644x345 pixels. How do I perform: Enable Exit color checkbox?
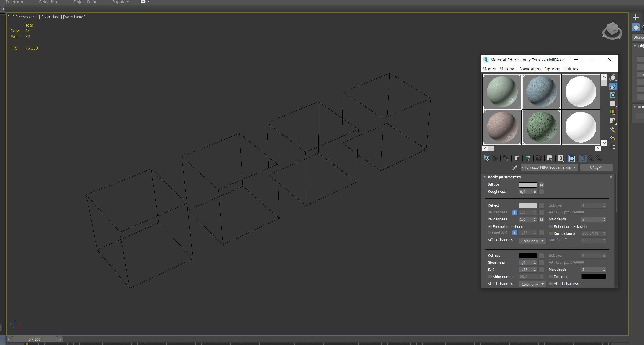coord(551,277)
